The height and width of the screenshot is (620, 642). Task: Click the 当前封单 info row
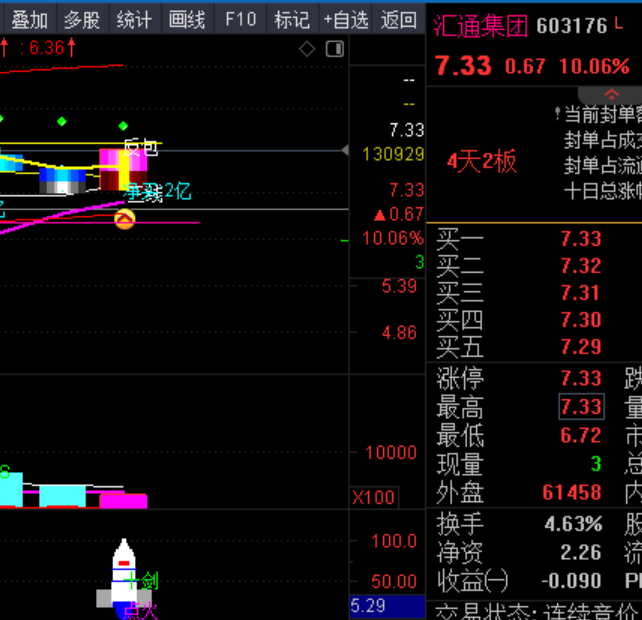click(x=599, y=114)
